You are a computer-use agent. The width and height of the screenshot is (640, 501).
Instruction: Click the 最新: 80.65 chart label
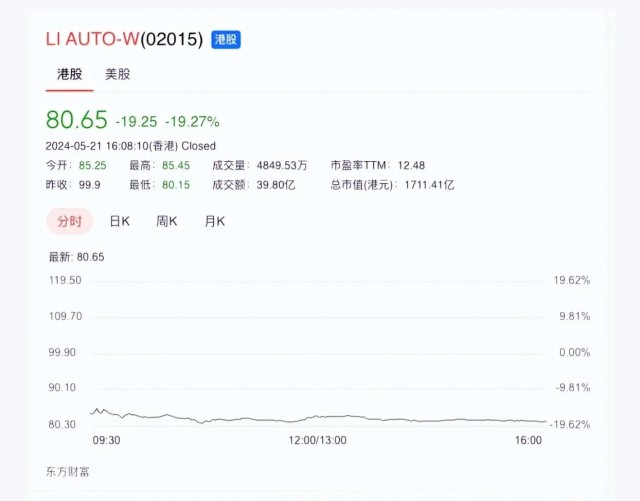pos(76,257)
